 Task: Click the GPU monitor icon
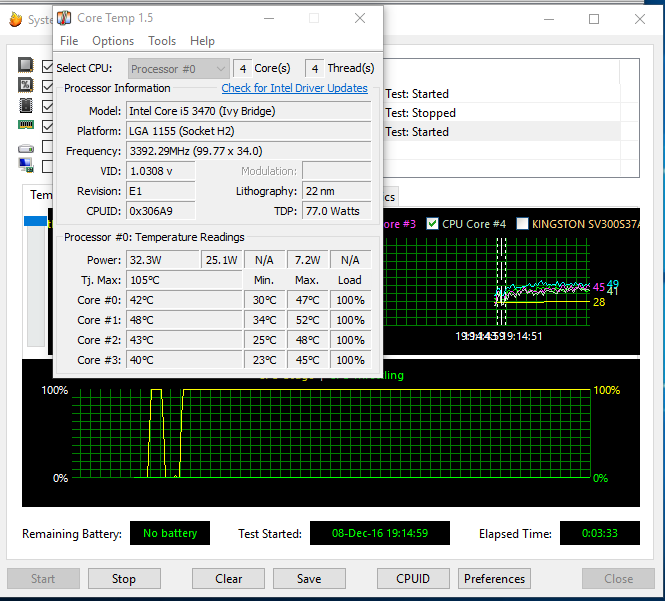25,165
